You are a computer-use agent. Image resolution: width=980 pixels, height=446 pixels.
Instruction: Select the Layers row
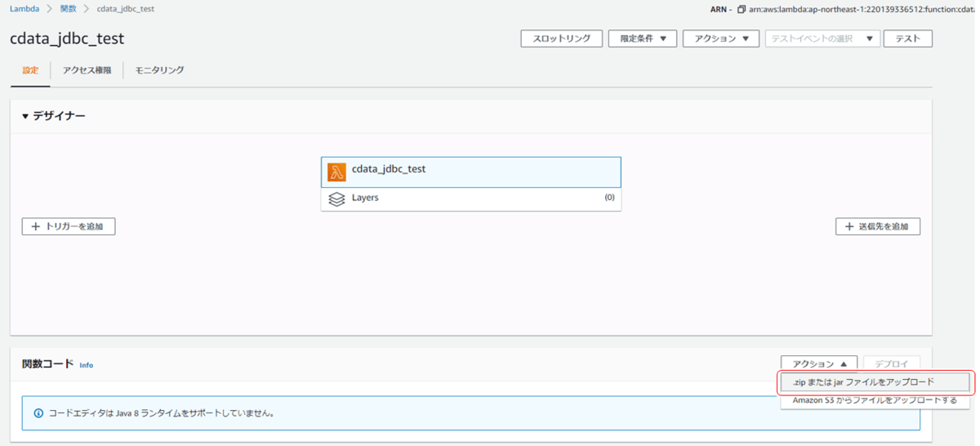pos(471,198)
